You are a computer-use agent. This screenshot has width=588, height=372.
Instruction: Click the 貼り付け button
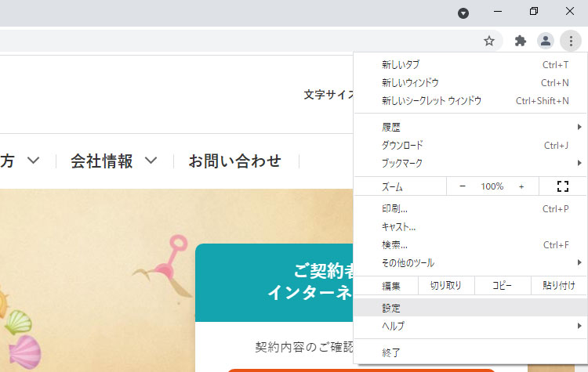(x=560, y=286)
